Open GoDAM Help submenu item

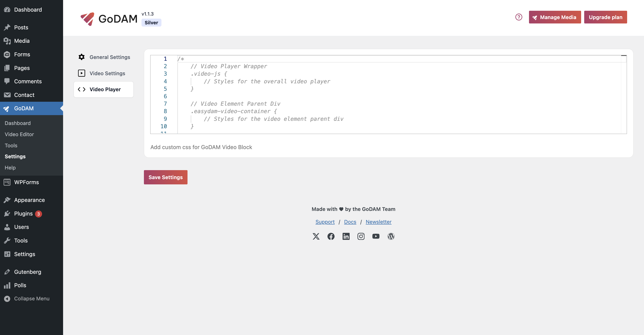tap(10, 168)
